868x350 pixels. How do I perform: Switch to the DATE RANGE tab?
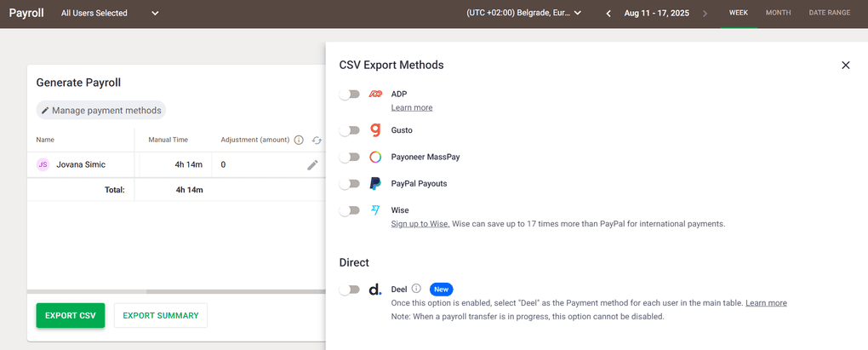829,13
